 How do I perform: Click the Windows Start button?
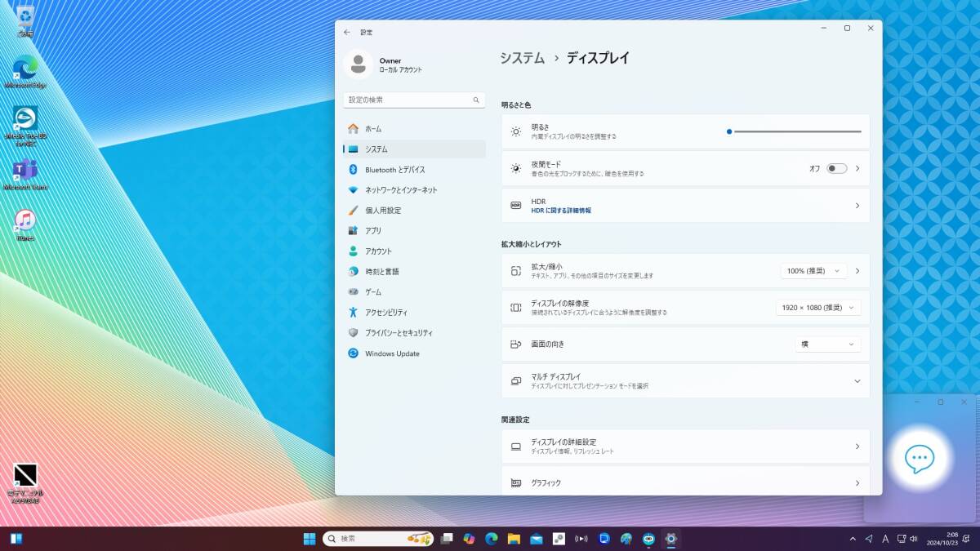pyautogui.click(x=310, y=539)
